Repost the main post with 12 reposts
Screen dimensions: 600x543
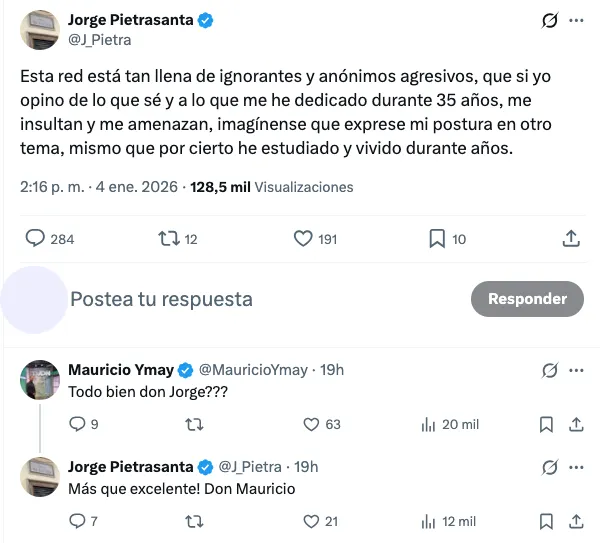168,239
